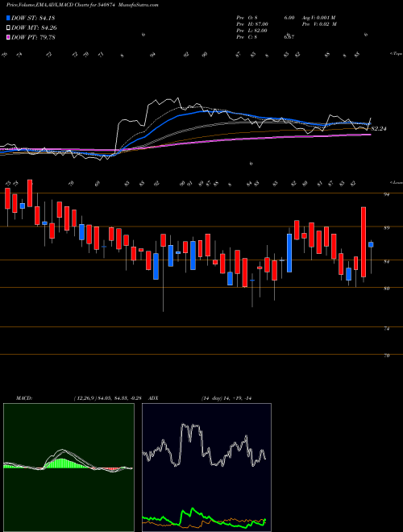Click the 80 price axis label
The image size is (403, 532).
pyautogui.click(x=387, y=289)
